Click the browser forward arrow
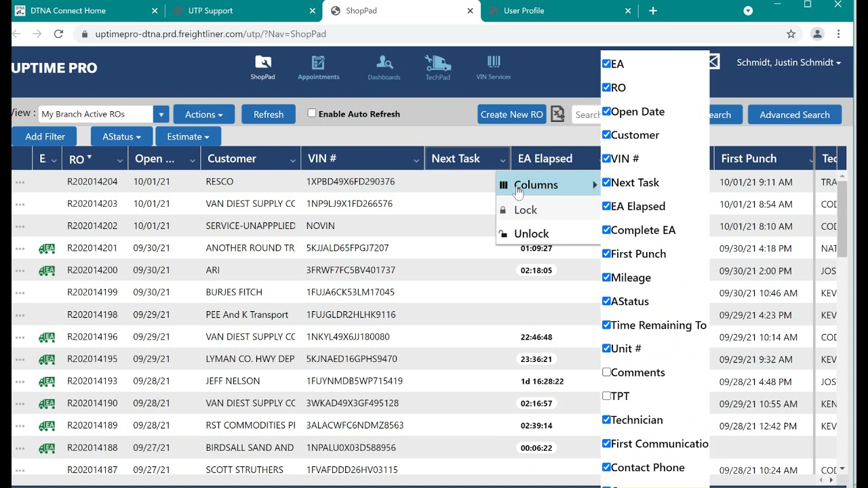This screenshot has height=488, width=868. (37, 34)
